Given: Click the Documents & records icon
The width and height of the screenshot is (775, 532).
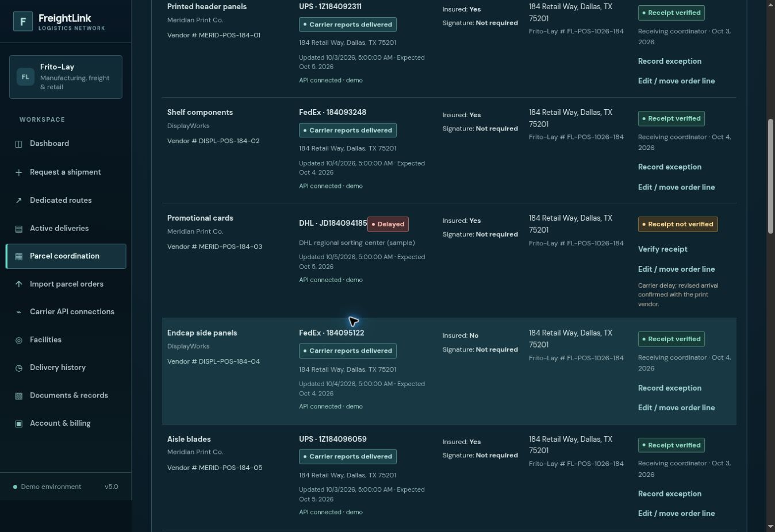Looking at the screenshot, I should (x=18, y=396).
